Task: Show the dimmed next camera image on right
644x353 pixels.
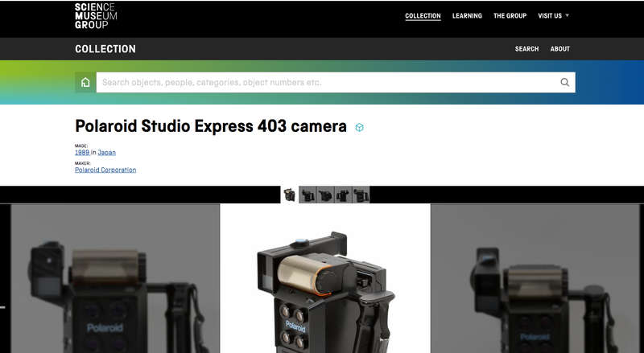Action: click(535, 279)
